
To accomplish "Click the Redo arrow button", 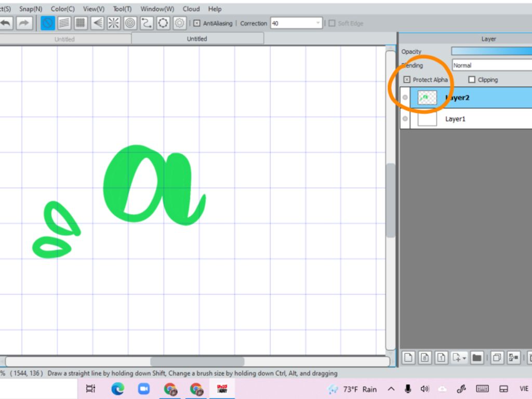I will point(24,23).
